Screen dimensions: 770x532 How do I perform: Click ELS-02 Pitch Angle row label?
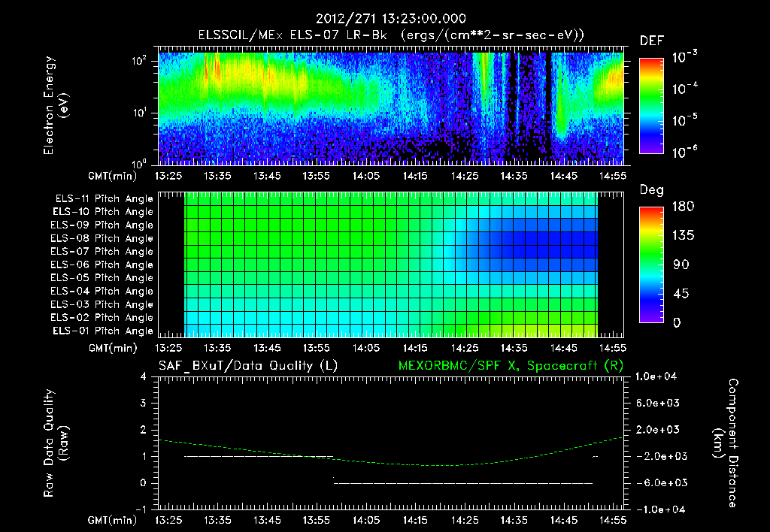point(102,318)
